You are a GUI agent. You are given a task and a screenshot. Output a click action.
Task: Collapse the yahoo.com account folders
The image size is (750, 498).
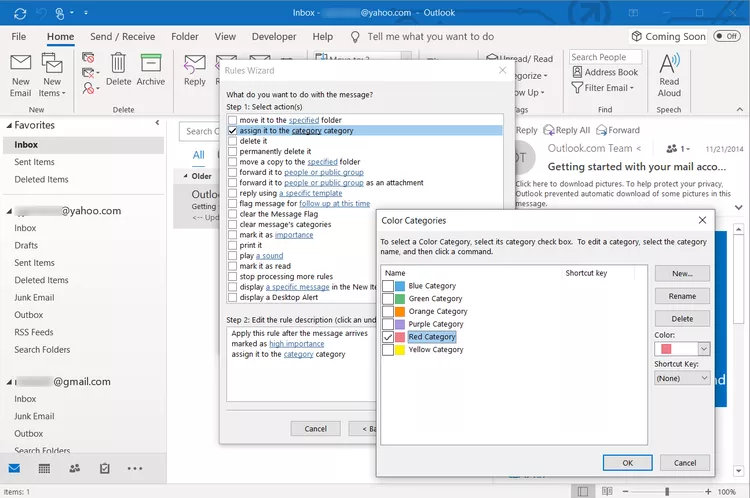point(9,211)
